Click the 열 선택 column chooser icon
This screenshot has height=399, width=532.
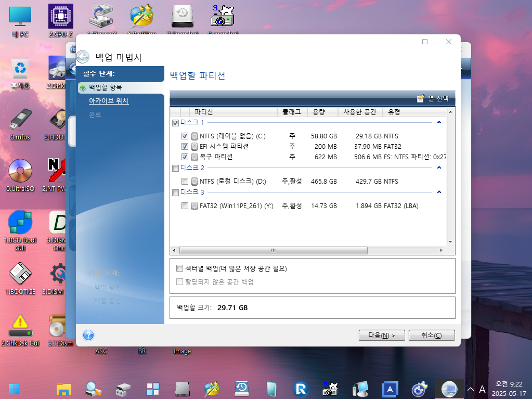coord(420,99)
